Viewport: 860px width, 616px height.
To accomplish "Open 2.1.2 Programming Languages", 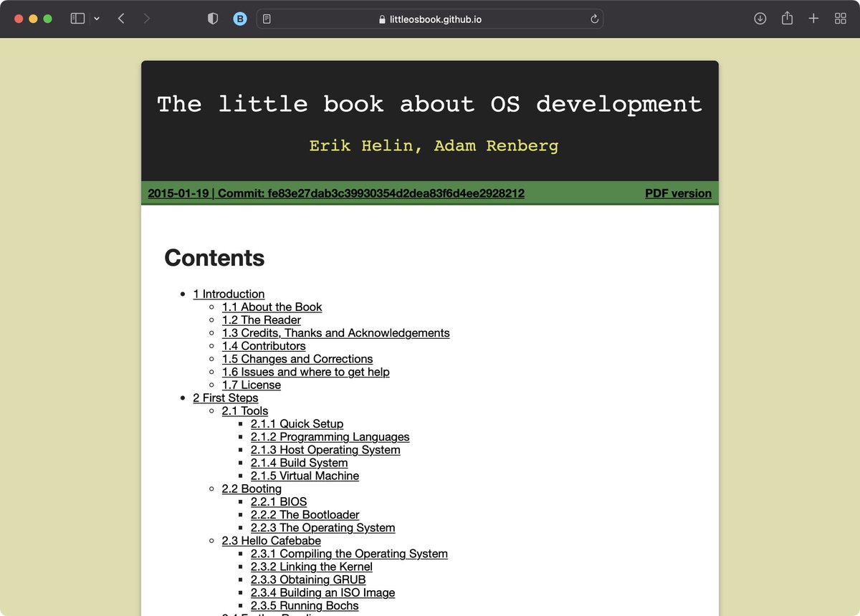I will 330,437.
